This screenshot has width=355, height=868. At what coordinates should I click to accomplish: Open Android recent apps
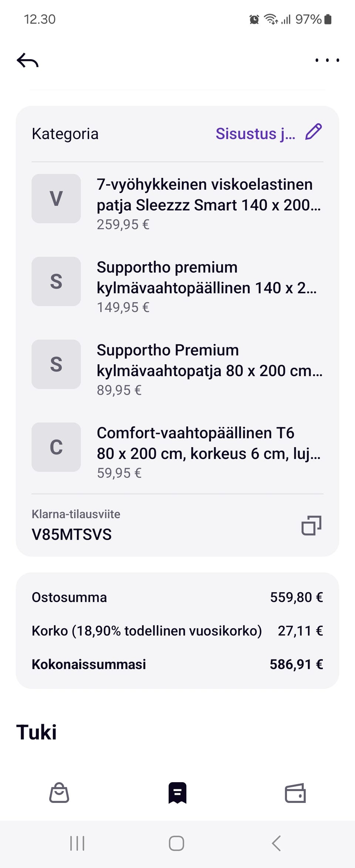coord(77,844)
